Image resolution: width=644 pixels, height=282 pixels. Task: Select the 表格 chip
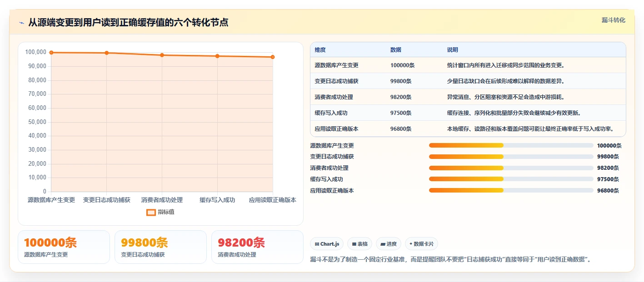click(359, 244)
